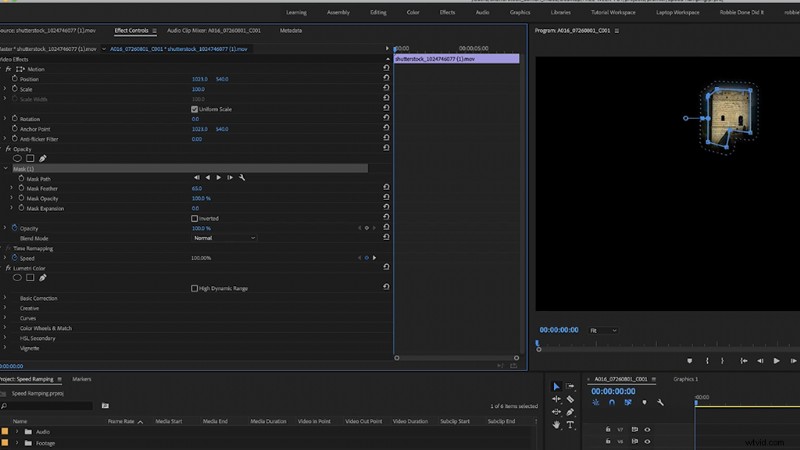Open Blend Mode dropdown showing Normal
800x450 pixels.
224,238
